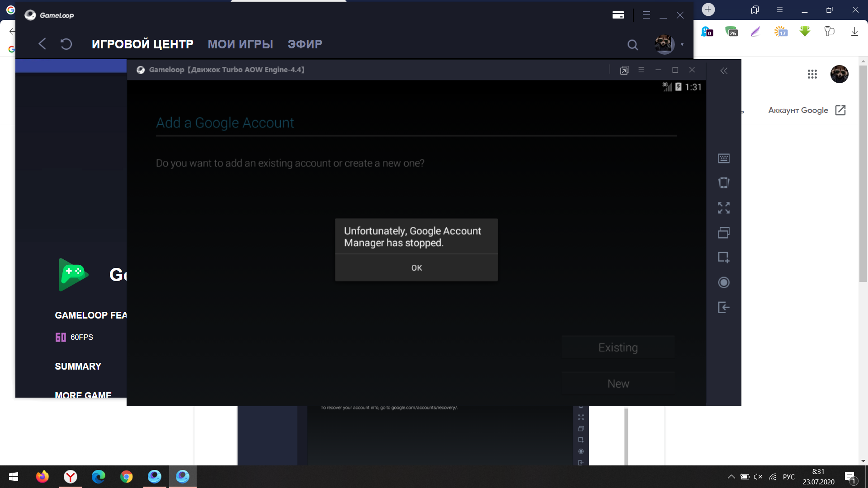This screenshot has height=488, width=868.
Task: Click the record button icon in sidebar
Action: [724, 282]
